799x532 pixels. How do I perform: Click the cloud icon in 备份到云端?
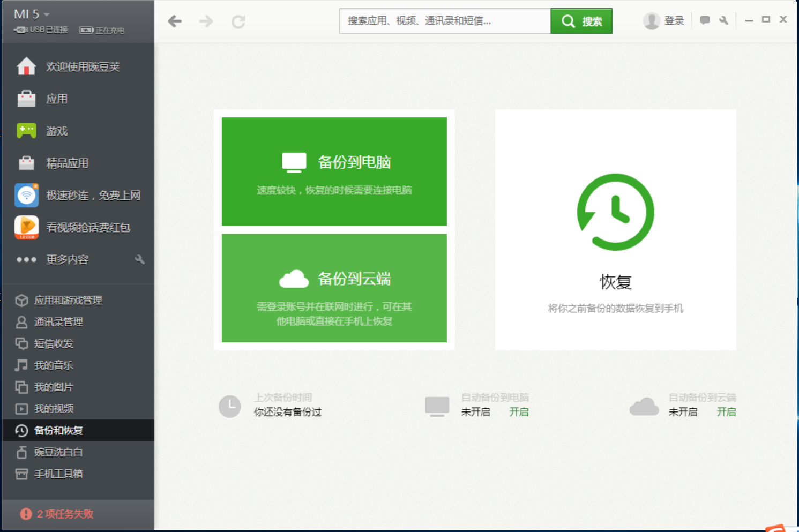pos(294,279)
